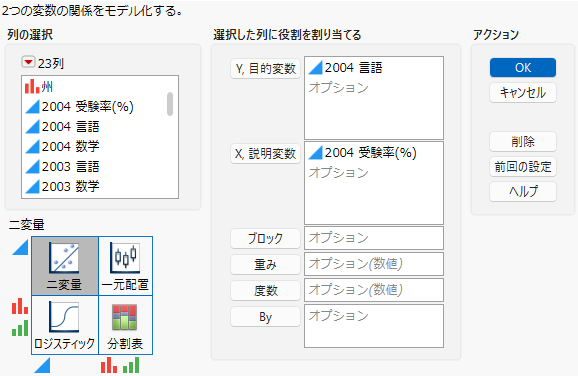Image resolution: width=578 pixels, height=376 pixels.
Task: Click the green ordinal bars left of the grid
Action: [20, 328]
